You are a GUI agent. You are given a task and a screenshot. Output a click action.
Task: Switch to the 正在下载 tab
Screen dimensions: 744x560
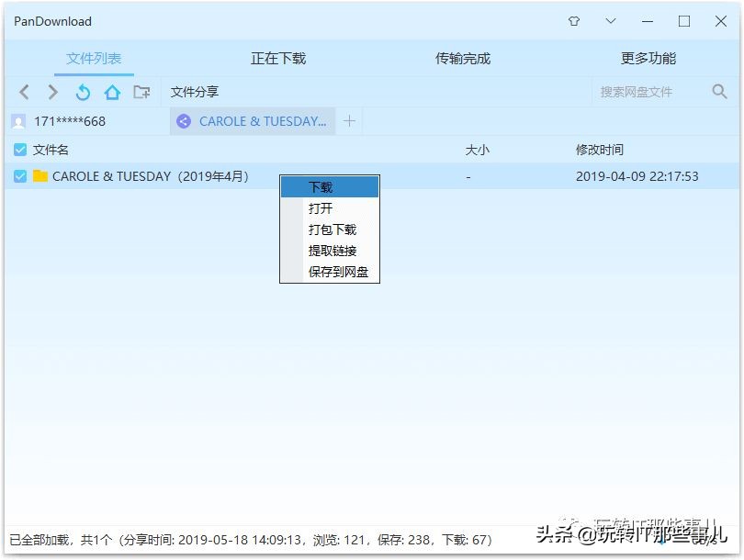click(277, 57)
